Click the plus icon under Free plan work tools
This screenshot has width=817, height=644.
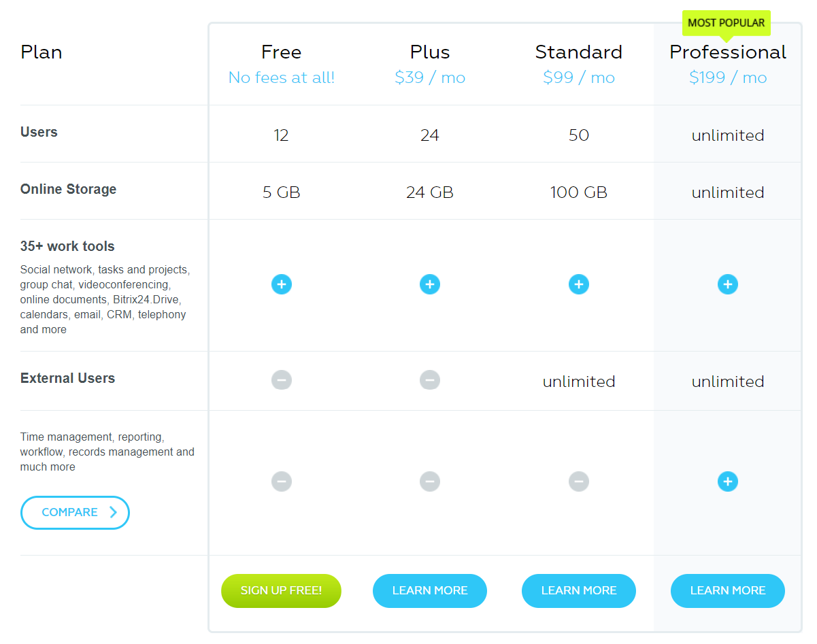(281, 284)
